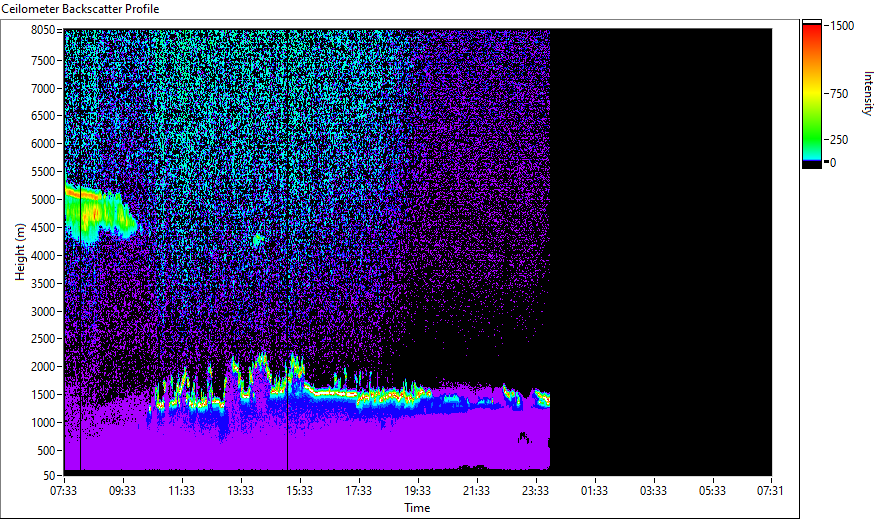The image size is (878, 519).
Task: Click the 1000 height axis value
Action: tap(43, 423)
